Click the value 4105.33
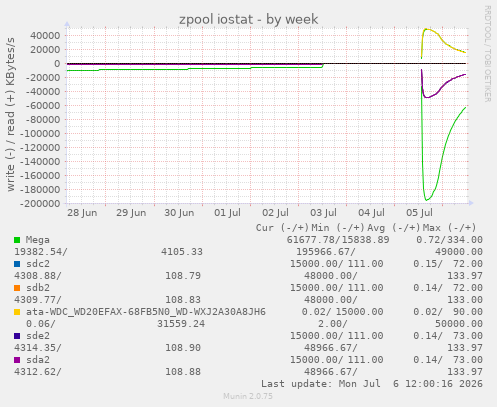The image size is (497, 407). [x=182, y=252]
